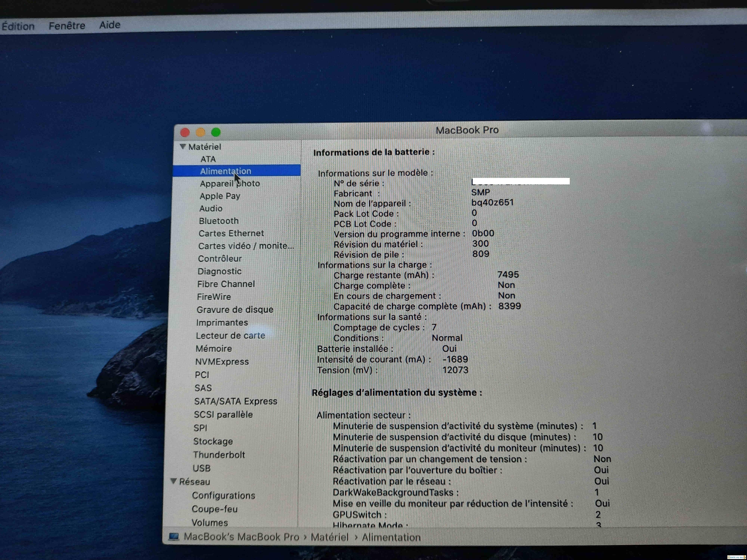Viewport: 747px width, 560px height.
Task: Select USB in the sidebar
Action: pos(202,469)
